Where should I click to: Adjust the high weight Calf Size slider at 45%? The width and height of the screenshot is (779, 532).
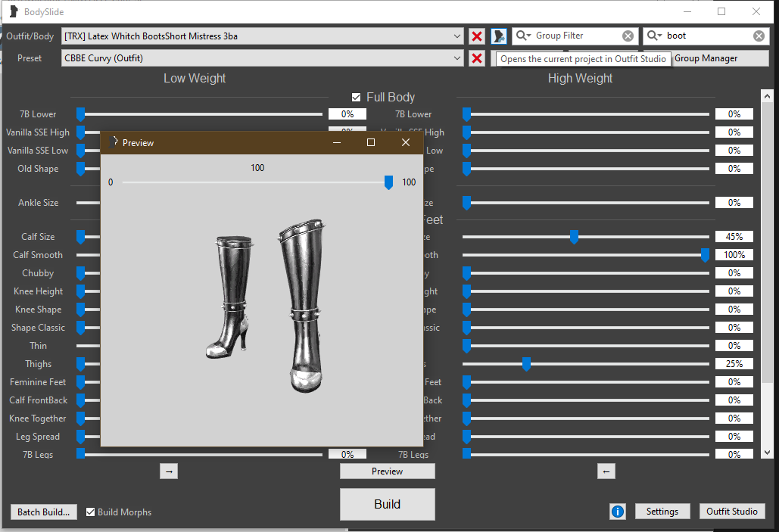[574, 237]
